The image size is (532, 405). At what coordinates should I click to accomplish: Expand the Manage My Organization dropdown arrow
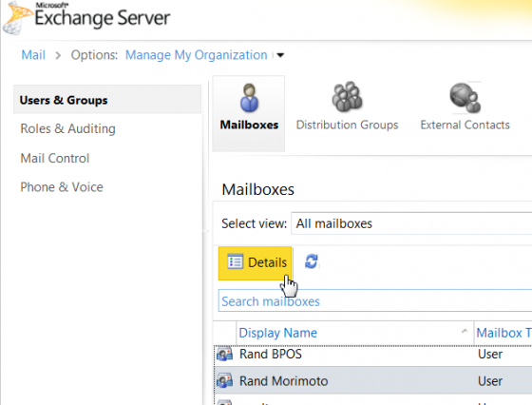[280, 55]
